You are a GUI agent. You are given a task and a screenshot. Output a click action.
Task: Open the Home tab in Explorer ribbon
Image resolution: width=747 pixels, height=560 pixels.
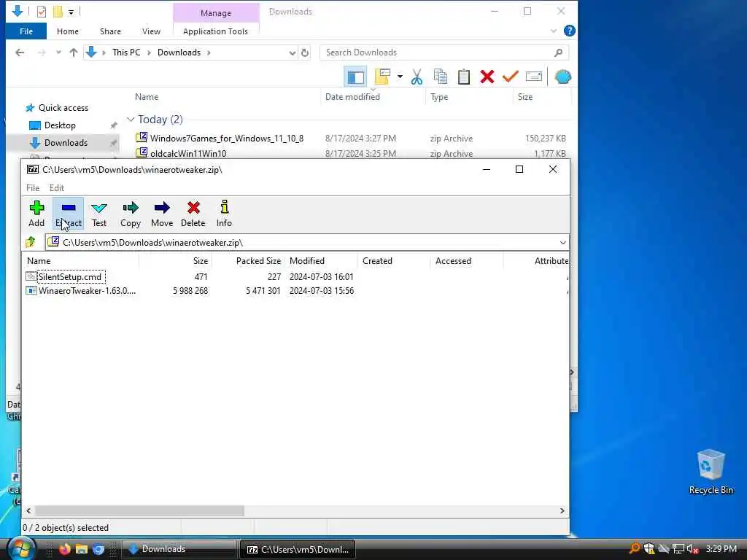point(68,31)
